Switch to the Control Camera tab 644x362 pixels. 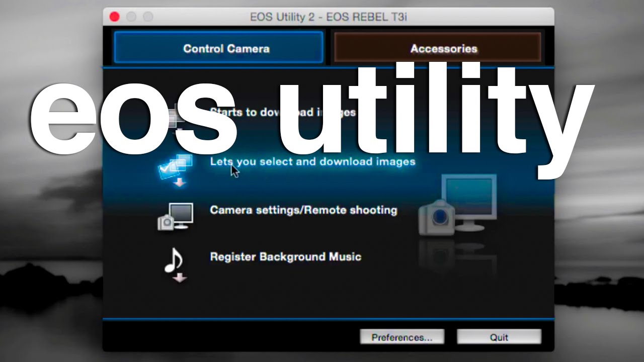click(x=219, y=48)
